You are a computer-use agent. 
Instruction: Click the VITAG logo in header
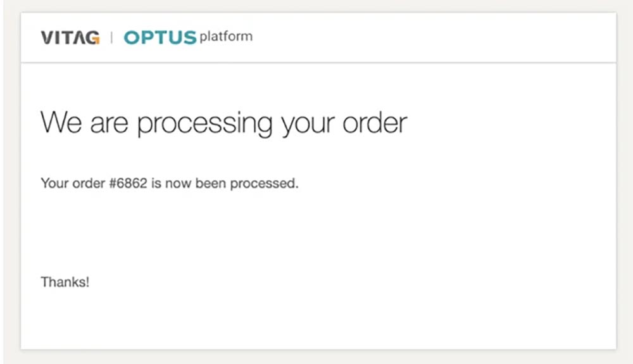point(70,38)
